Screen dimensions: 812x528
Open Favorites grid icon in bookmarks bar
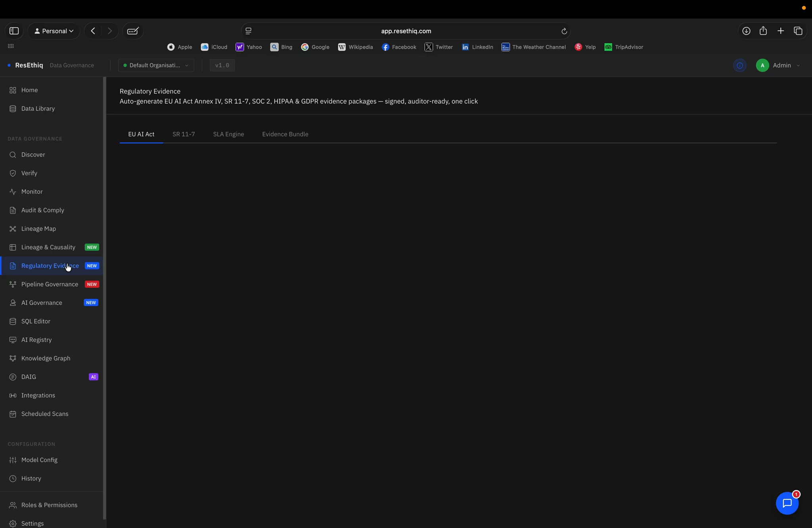pos(11,46)
